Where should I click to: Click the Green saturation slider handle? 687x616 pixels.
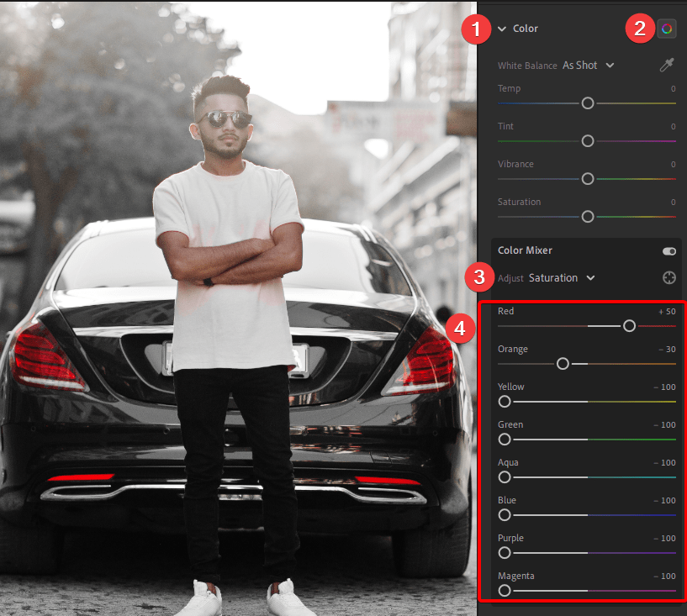[x=505, y=439]
